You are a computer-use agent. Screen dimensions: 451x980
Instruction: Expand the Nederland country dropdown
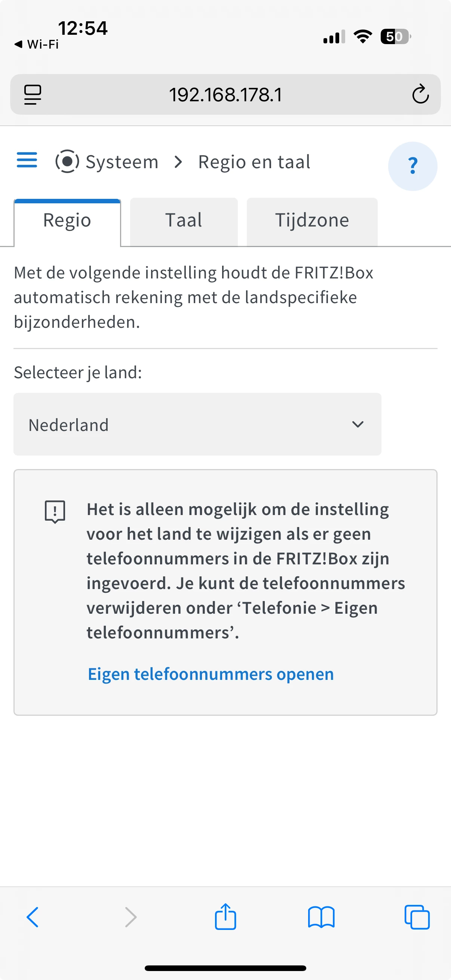[x=197, y=424]
